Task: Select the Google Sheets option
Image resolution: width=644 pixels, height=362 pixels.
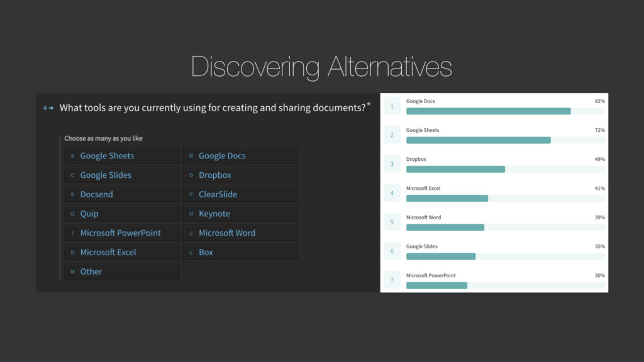Action: tap(121, 156)
